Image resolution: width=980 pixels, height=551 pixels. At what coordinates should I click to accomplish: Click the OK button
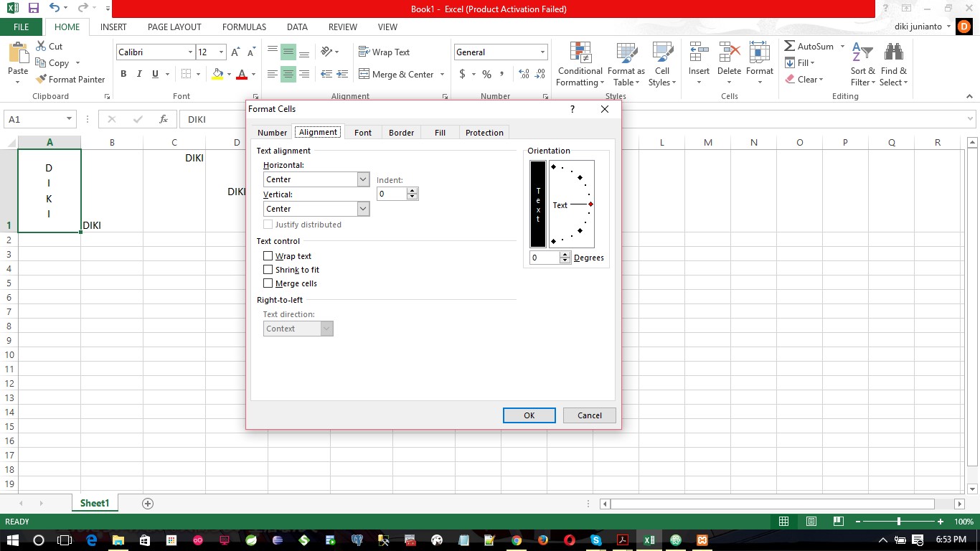pos(529,415)
